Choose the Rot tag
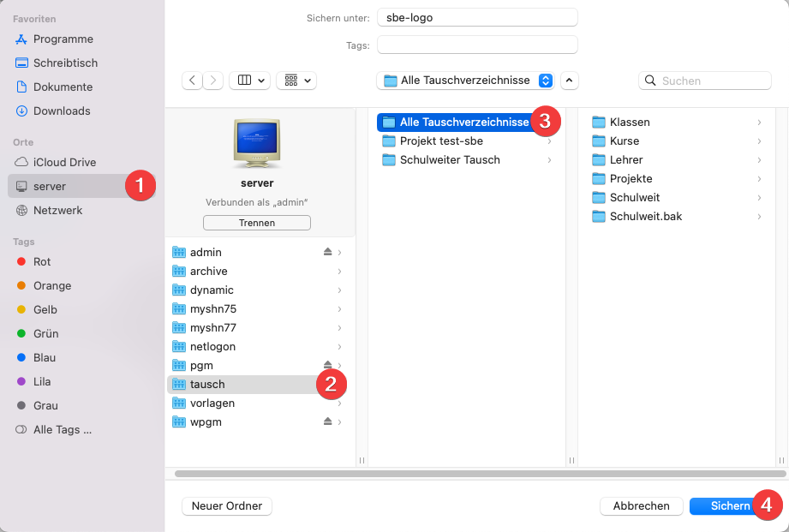 [x=33, y=262]
